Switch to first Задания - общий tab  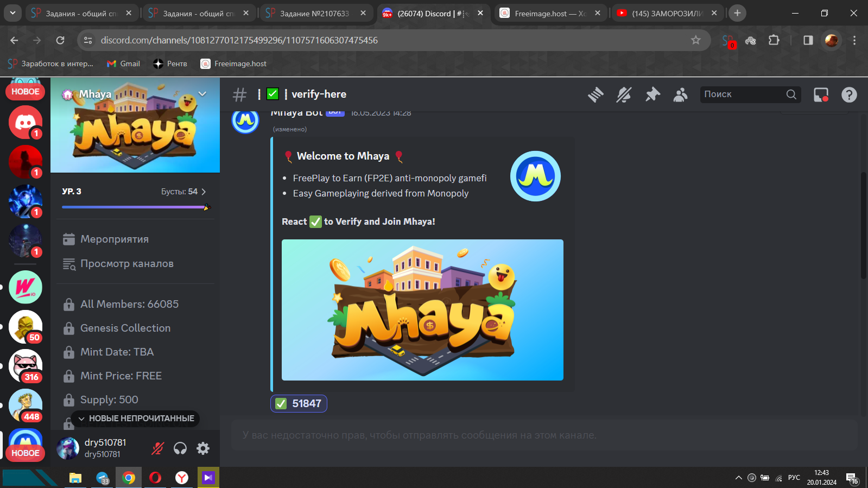[81, 13]
